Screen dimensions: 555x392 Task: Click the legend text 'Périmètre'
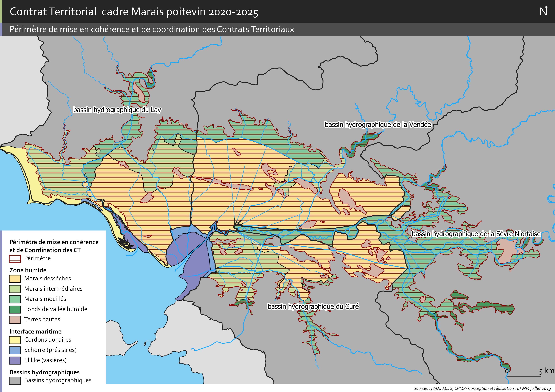pyautogui.click(x=38, y=258)
